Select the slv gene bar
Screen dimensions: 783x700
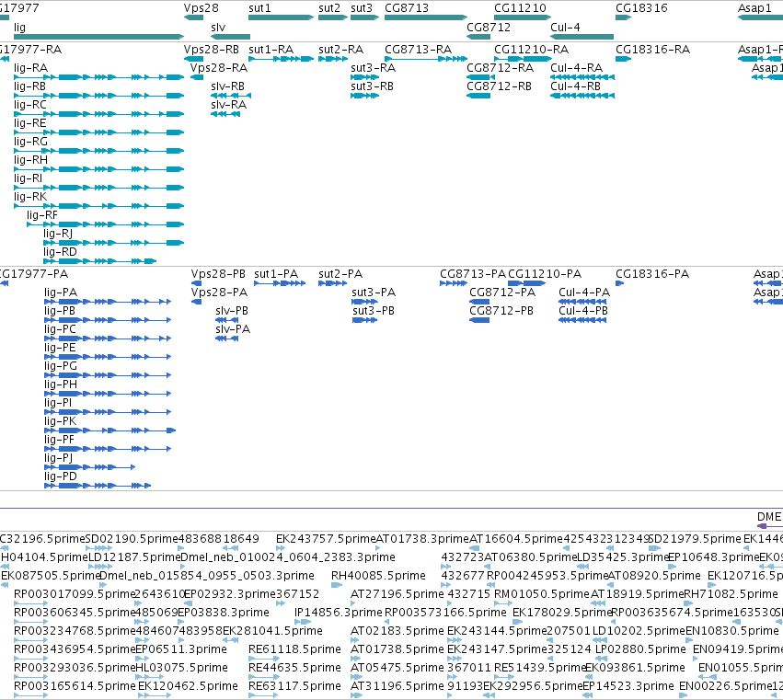(230, 37)
